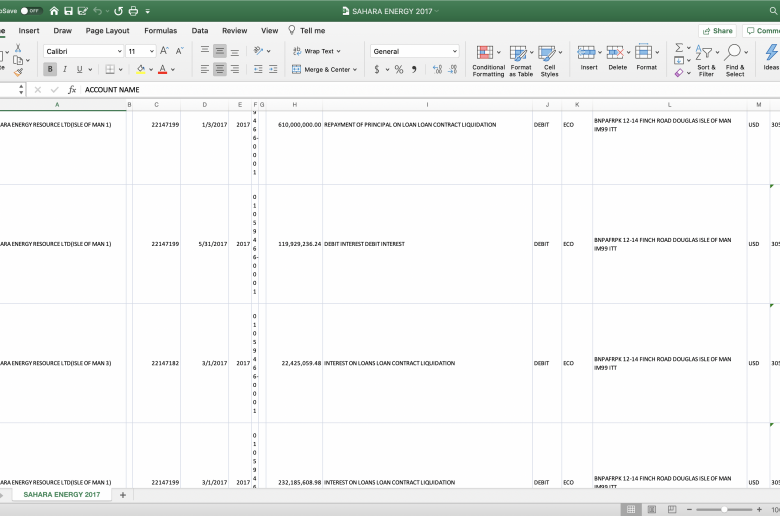The height and width of the screenshot is (516, 780).
Task: Click the Tell me search box
Action: (x=307, y=30)
